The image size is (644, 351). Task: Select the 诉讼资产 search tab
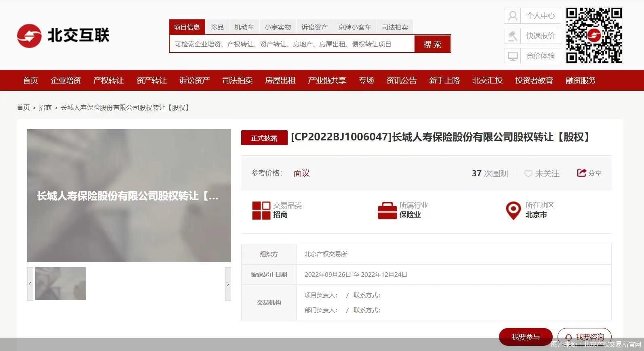(x=314, y=27)
